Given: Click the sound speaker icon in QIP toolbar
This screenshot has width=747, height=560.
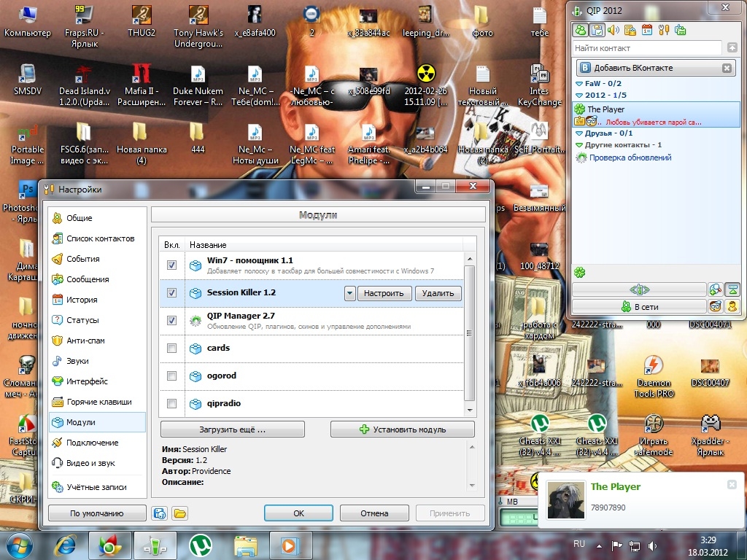Looking at the screenshot, I should tap(613, 30).
